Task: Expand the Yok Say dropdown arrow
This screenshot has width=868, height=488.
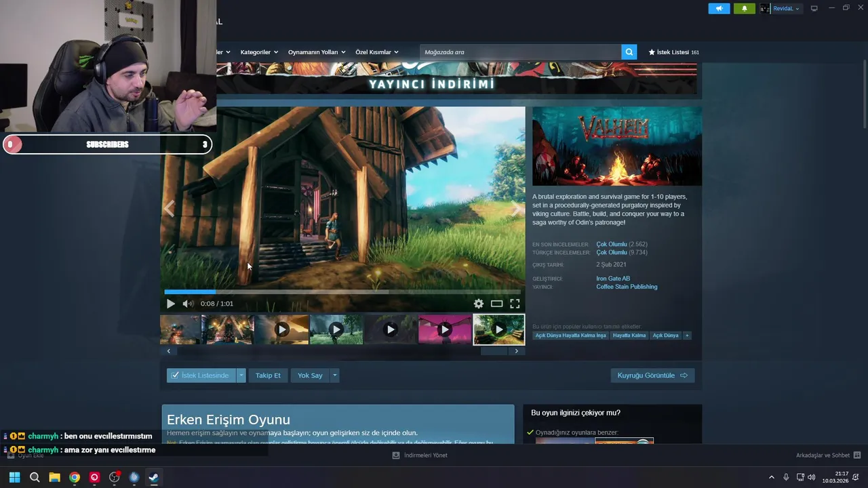Action: (334, 375)
